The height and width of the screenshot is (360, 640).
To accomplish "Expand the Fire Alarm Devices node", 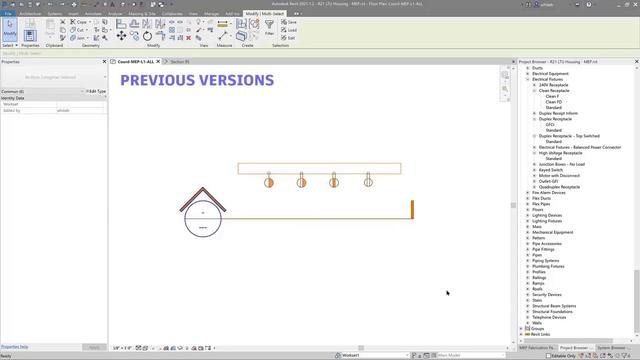I will click(528, 193).
